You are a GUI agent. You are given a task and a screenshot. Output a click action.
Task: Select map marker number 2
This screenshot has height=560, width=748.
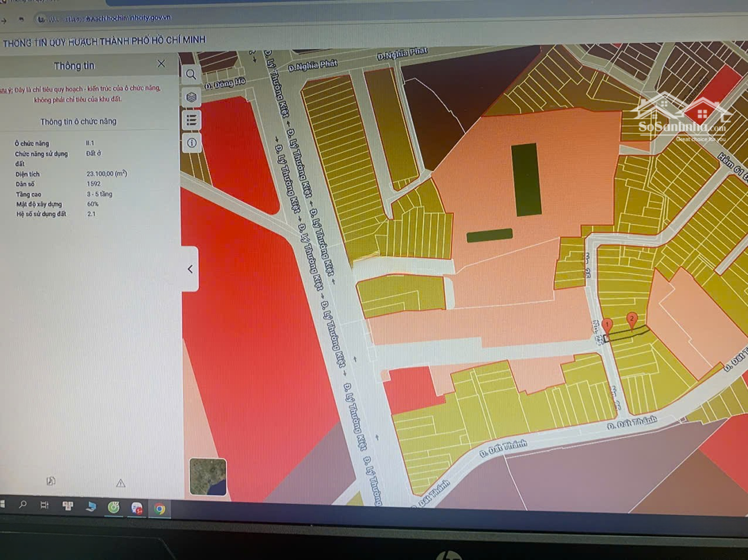[632, 319]
